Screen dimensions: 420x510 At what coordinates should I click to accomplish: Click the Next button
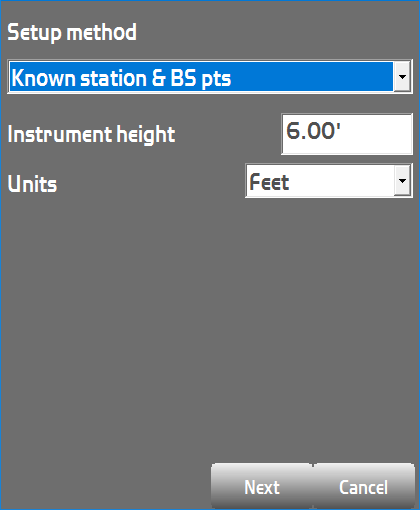pos(262,486)
